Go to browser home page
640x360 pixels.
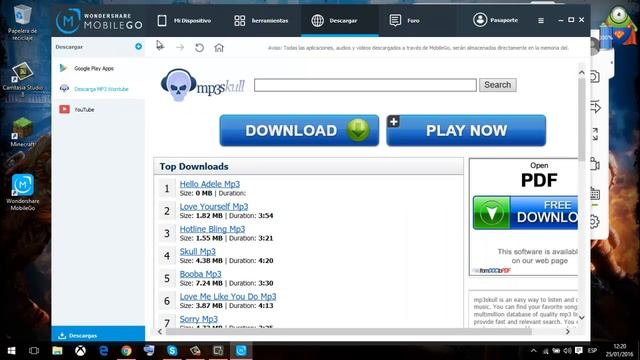click(219, 48)
